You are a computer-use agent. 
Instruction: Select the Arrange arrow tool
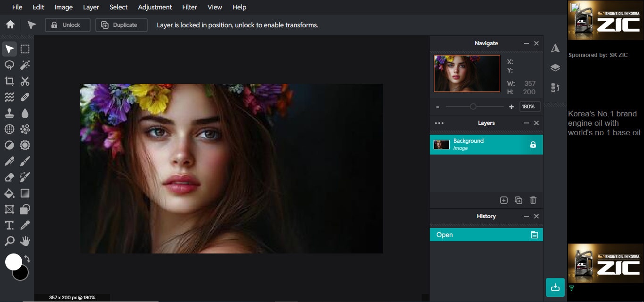(x=9, y=49)
